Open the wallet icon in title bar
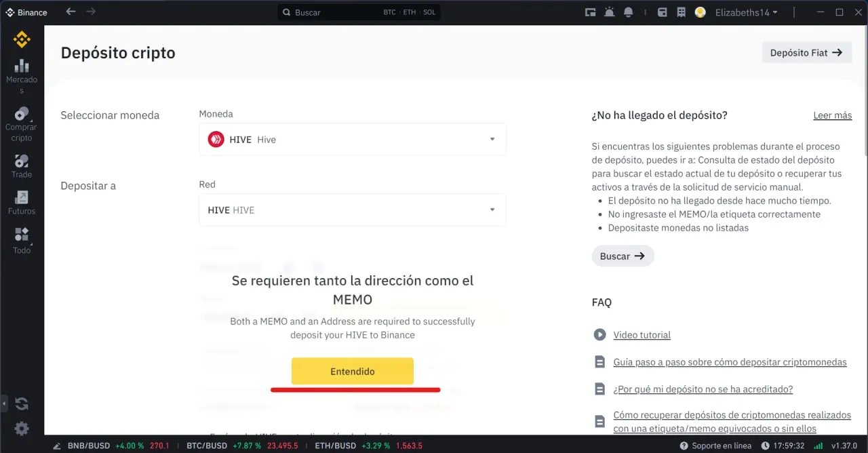The width and height of the screenshot is (868, 453). coord(663,12)
